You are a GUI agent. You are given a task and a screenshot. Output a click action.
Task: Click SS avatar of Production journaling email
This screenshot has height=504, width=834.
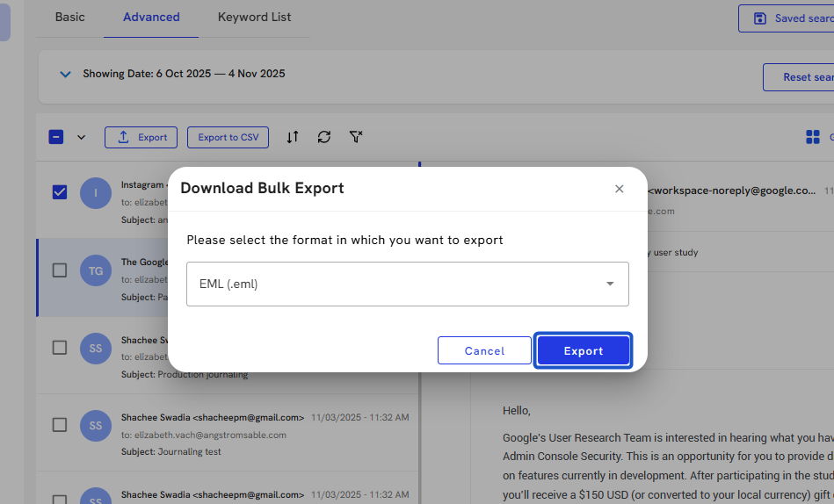(96, 349)
